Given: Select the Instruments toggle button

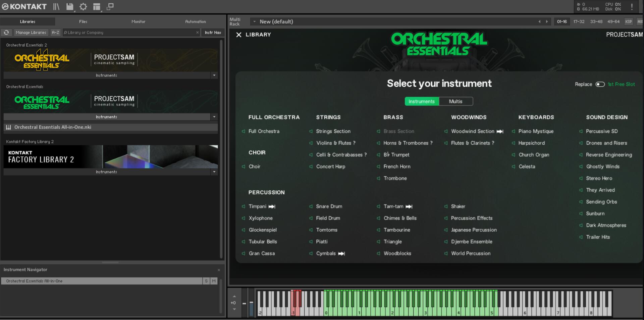Looking at the screenshot, I should click(422, 101).
